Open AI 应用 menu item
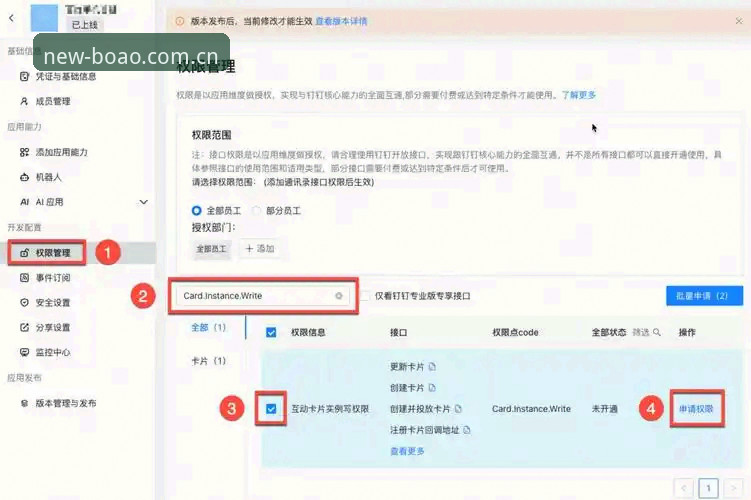The image size is (751, 500). (49, 202)
